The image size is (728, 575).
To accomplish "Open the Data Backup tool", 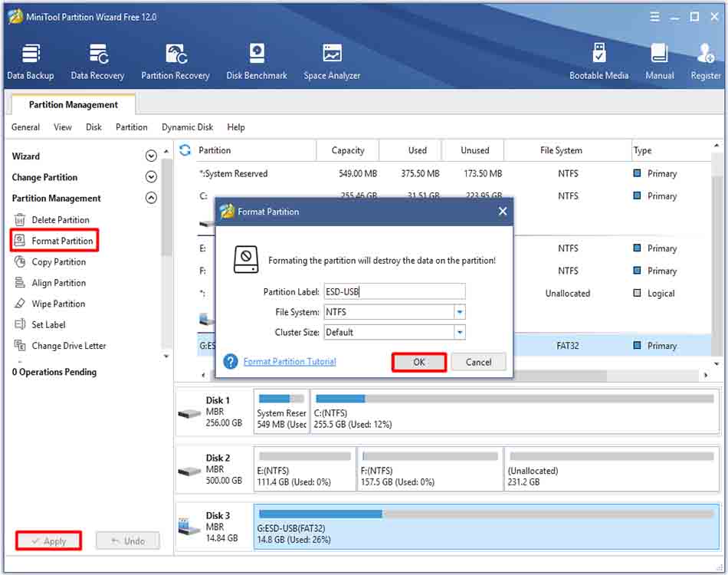I will [x=31, y=62].
